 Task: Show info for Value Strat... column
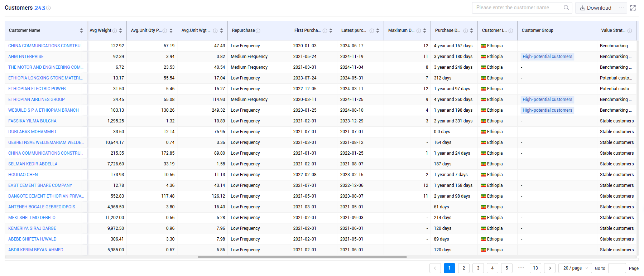point(630,31)
